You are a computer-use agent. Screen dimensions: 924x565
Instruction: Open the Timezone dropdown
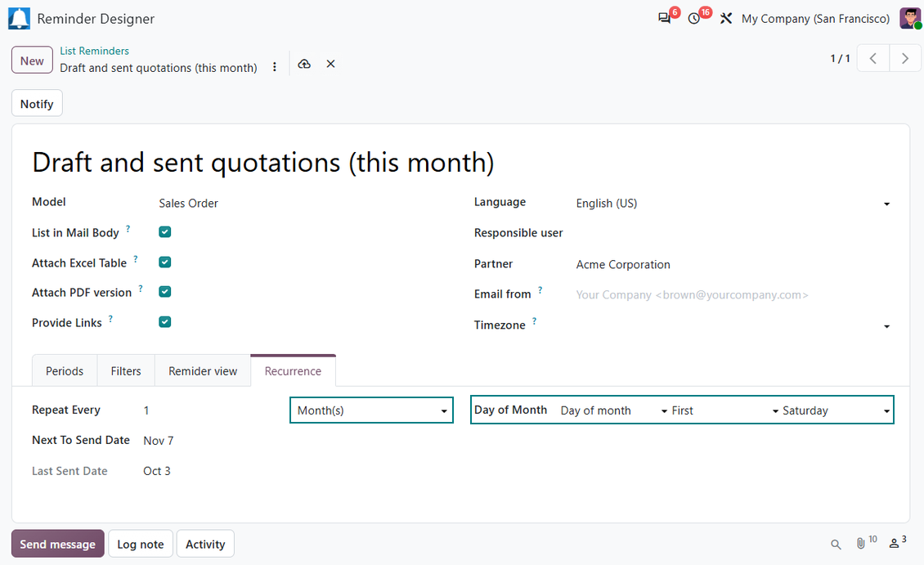coord(733,325)
